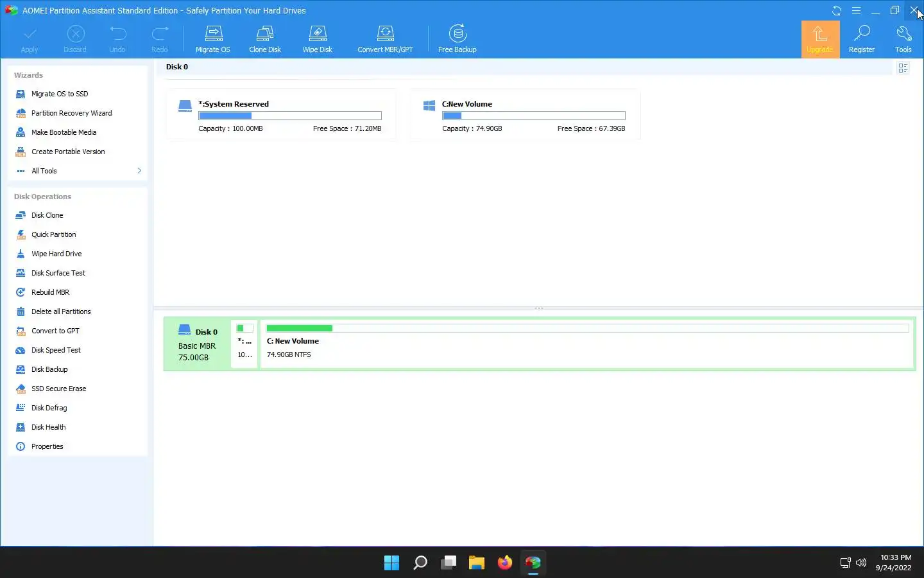The image size is (924, 578).
Task: Open the Free Backup tool
Action: (458, 39)
